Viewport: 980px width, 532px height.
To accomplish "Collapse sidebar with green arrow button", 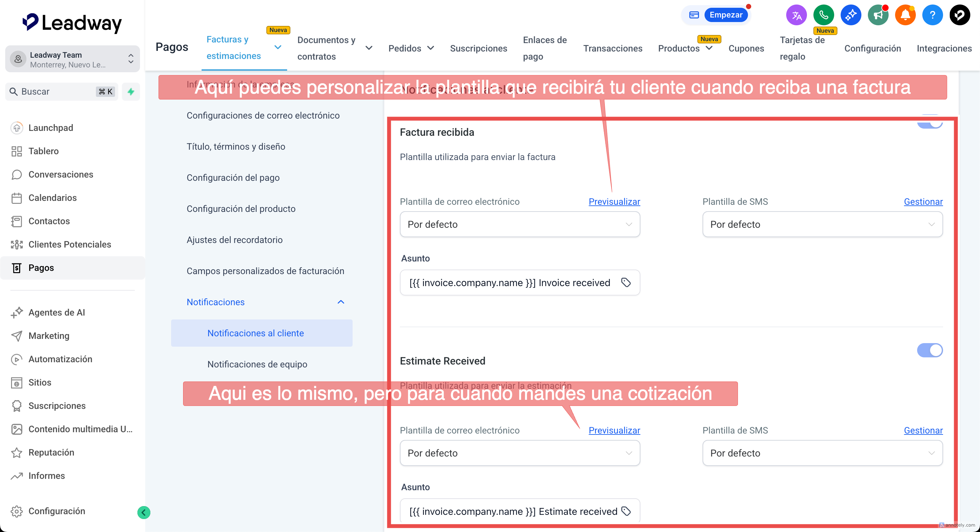I will pyautogui.click(x=144, y=512).
